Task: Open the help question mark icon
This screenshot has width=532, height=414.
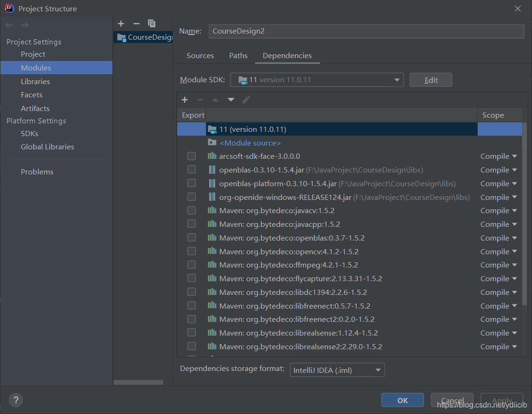Action: click(16, 400)
